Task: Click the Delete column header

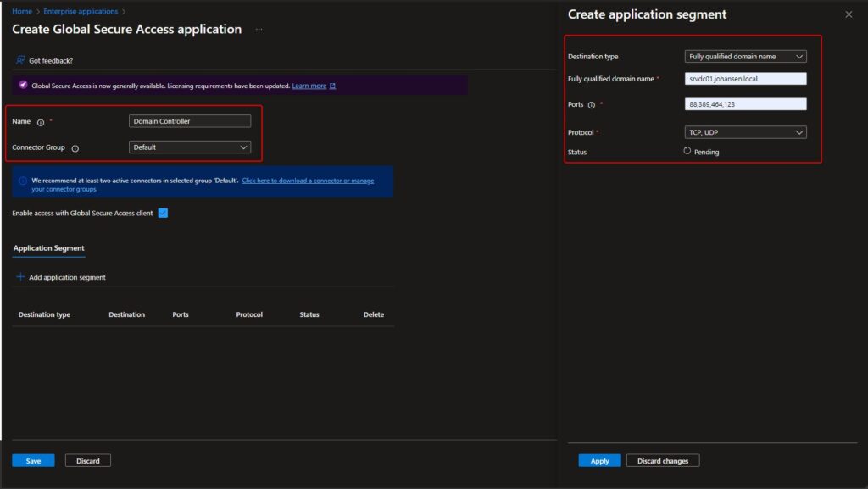Action: click(x=374, y=314)
